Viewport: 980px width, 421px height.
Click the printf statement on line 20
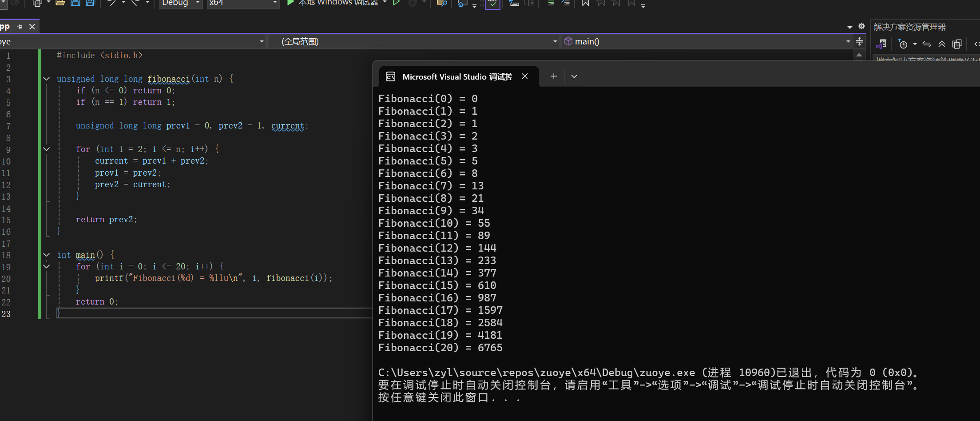[x=213, y=278]
